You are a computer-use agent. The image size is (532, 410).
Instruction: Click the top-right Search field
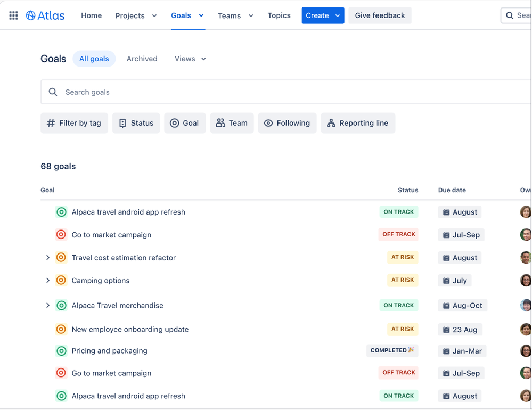[x=515, y=15]
